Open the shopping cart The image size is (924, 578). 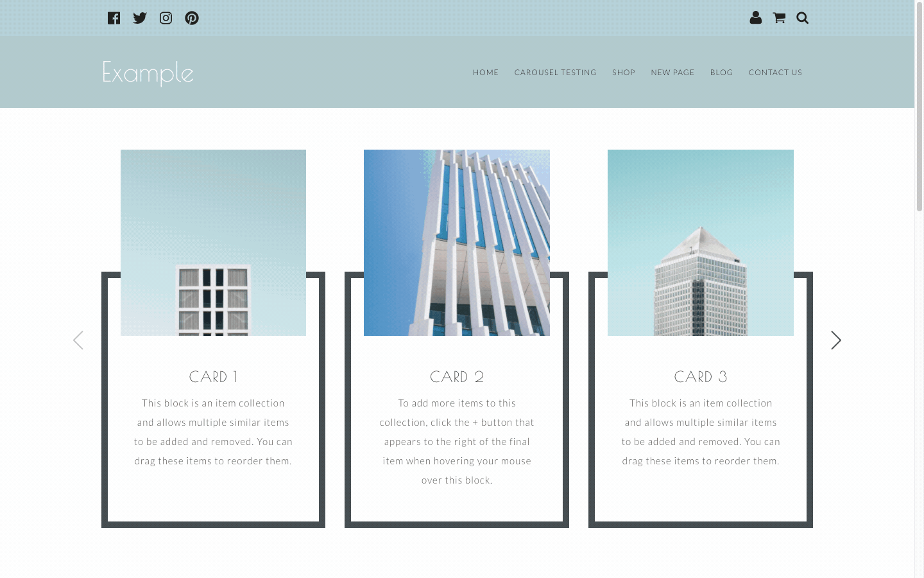pyautogui.click(x=779, y=18)
